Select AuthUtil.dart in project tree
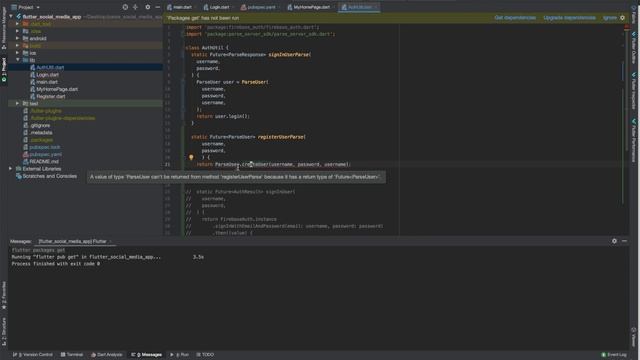640x360 pixels. coord(50,67)
